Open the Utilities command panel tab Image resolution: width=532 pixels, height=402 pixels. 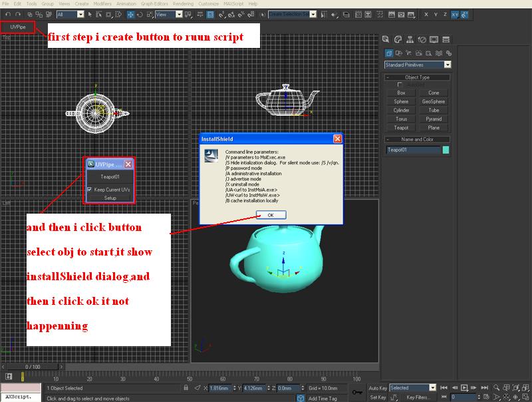coord(446,39)
